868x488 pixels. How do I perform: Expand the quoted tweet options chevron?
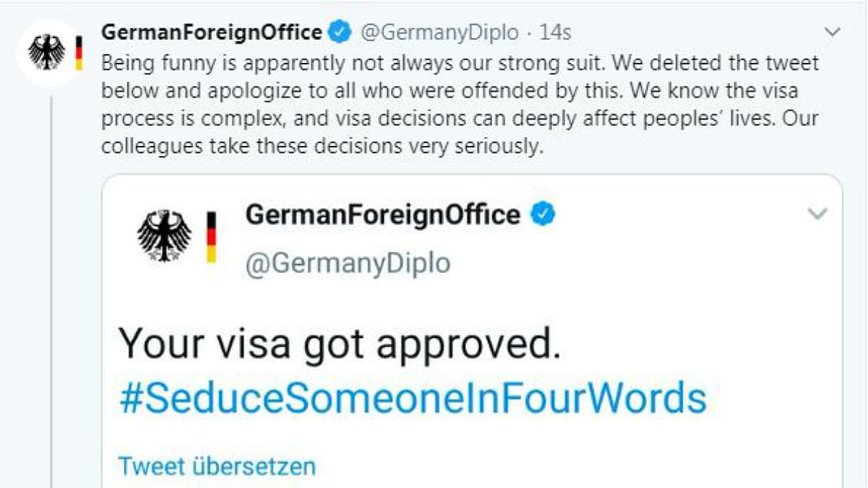click(x=817, y=214)
